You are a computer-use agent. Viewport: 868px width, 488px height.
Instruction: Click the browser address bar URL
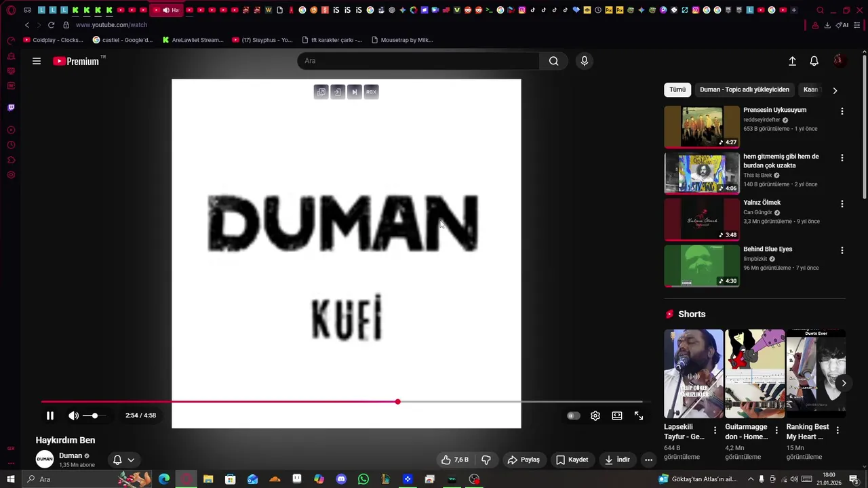coord(111,25)
